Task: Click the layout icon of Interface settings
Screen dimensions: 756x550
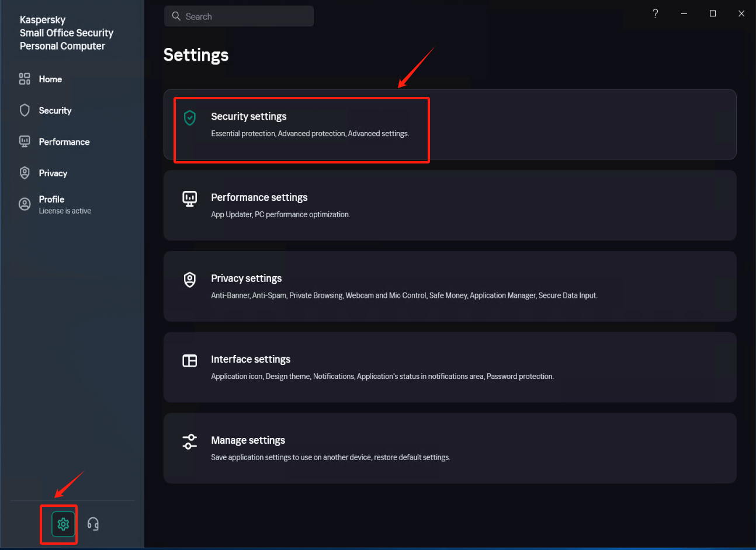Action: (x=190, y=361)
